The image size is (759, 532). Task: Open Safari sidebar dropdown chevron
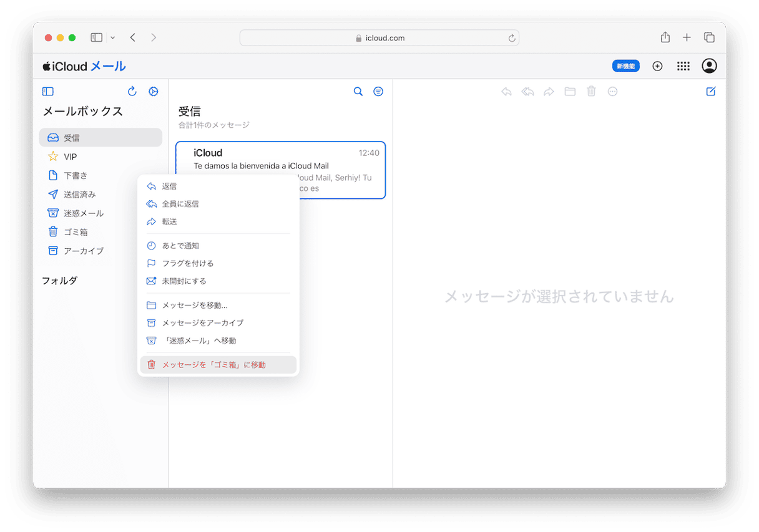coord(112,37)
